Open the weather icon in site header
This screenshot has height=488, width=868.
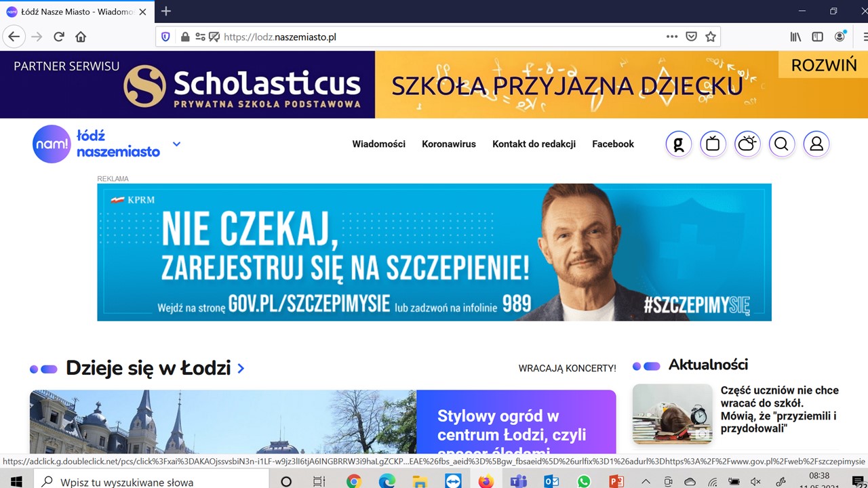(x=747, y=144)
